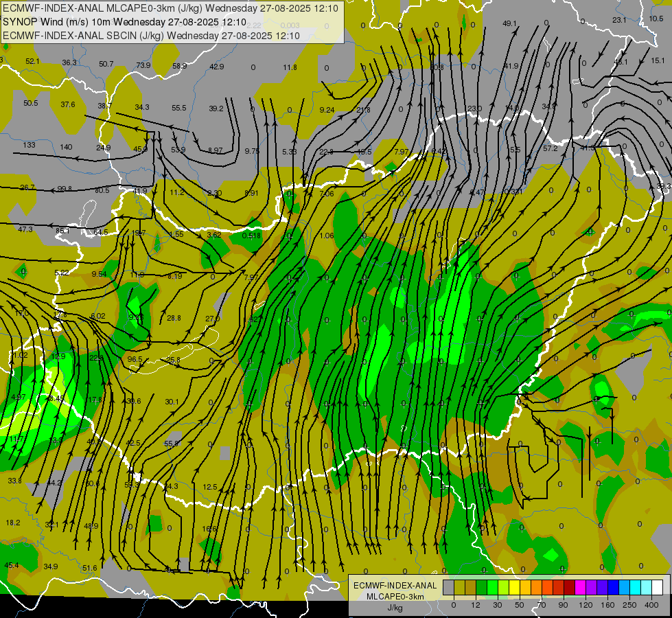Select the bright green legend swatch
Screen dimensions: 672x618
pyautogui.click(x=492, y=587)
